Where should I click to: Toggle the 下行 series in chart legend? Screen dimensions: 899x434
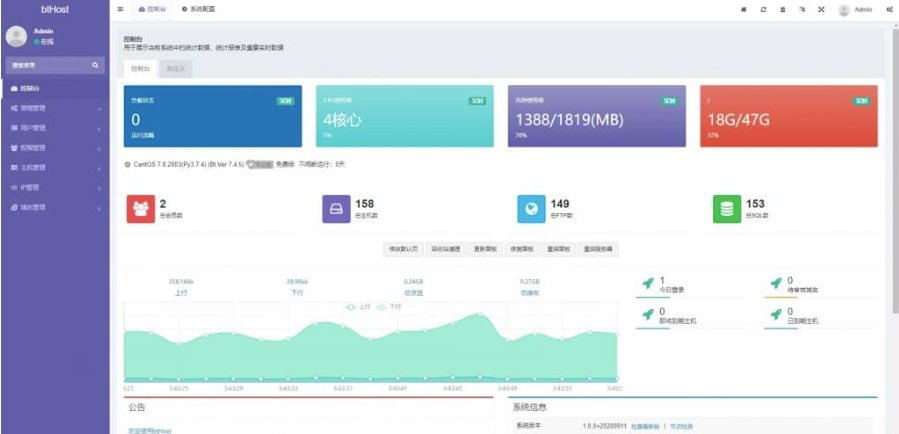(x=389, y=306)
